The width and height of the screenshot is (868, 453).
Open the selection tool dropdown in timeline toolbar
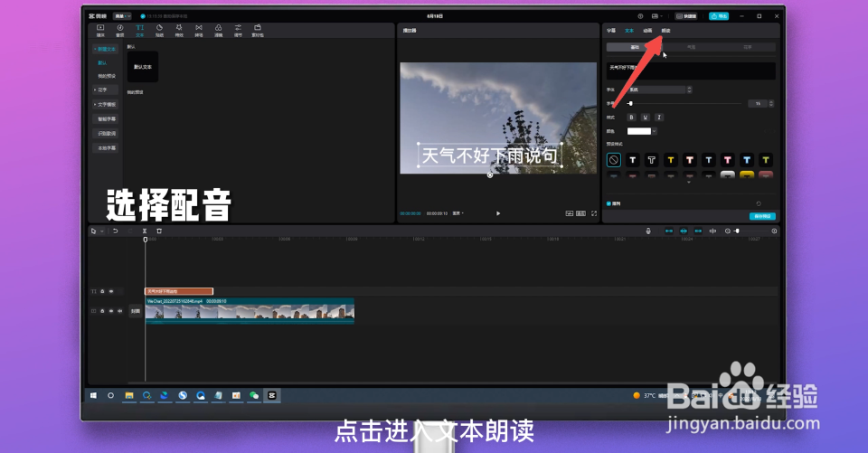(x=102, y=231)
